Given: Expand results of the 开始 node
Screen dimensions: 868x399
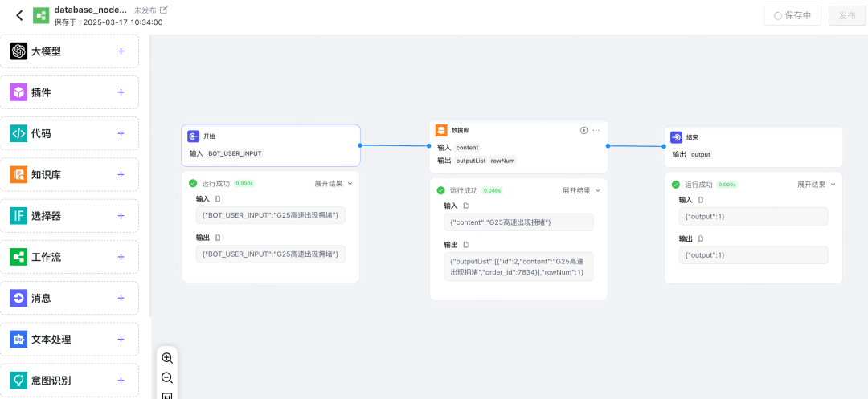Looking at the screenshot, I should point(334,184).
